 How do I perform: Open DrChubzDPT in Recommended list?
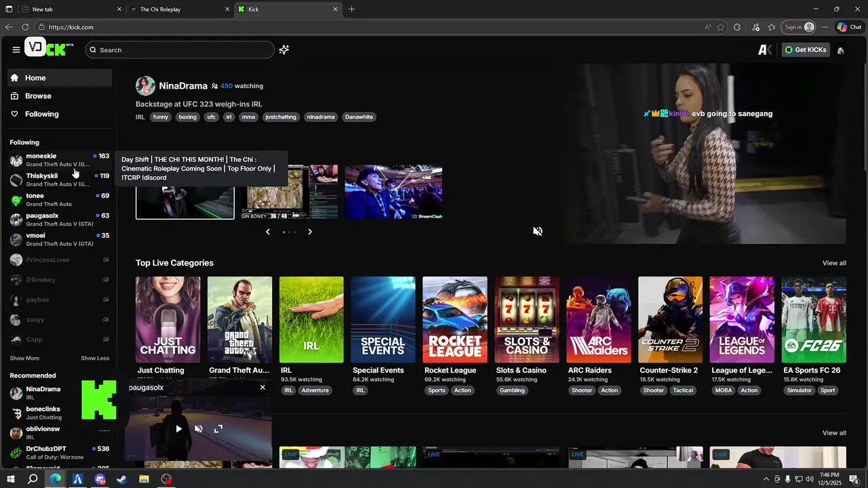click(x=59, y=452)
